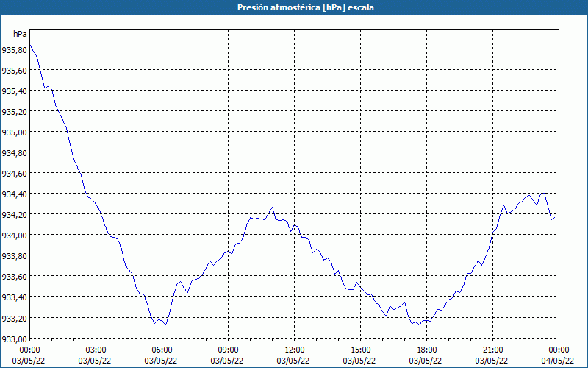Screen dimensions: 588x368
Task: Click the 933,80 y-axis value
Action: click(x=13, y=256)
